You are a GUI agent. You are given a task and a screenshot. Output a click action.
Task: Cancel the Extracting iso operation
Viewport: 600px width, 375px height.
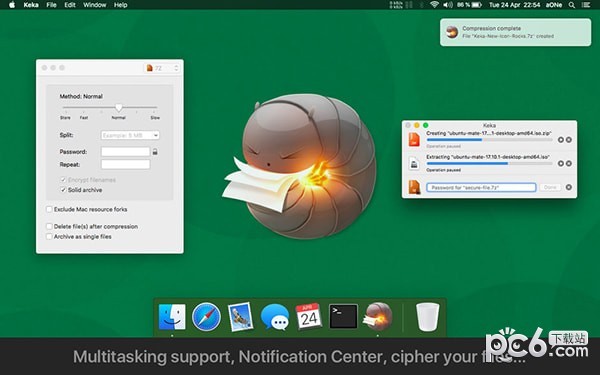(x=569, y=163)
